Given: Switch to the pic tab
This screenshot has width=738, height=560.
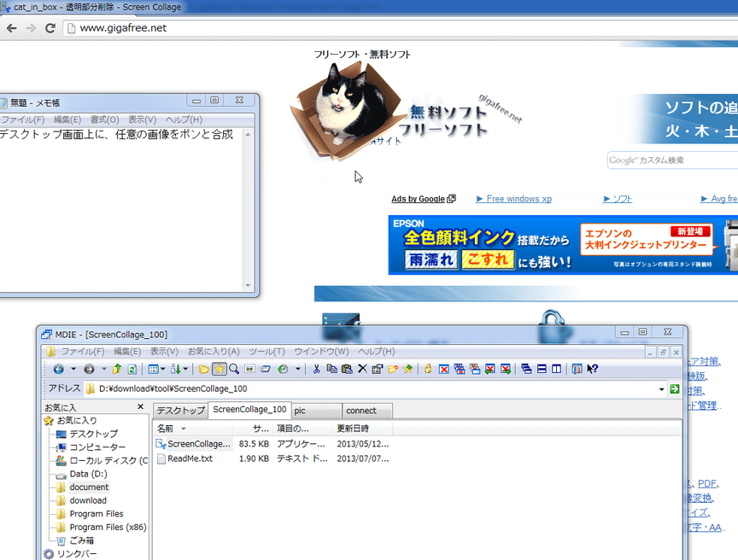Looking at the screenshot, I should click(x=317, y=411).
